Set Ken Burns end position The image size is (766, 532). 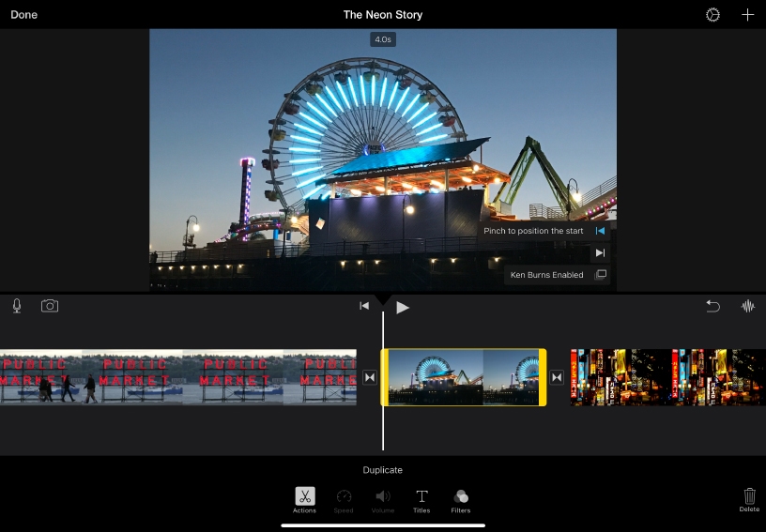click(600, 252)
